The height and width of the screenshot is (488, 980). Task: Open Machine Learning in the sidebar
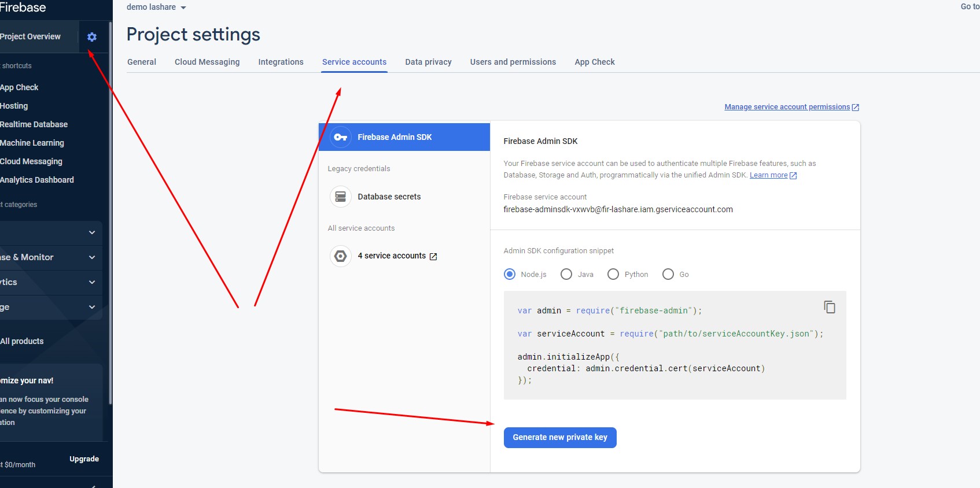pos(32,143)
